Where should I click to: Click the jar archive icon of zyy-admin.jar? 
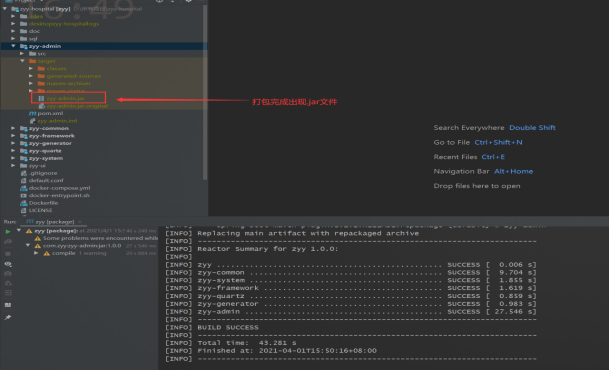coord(41,98)
